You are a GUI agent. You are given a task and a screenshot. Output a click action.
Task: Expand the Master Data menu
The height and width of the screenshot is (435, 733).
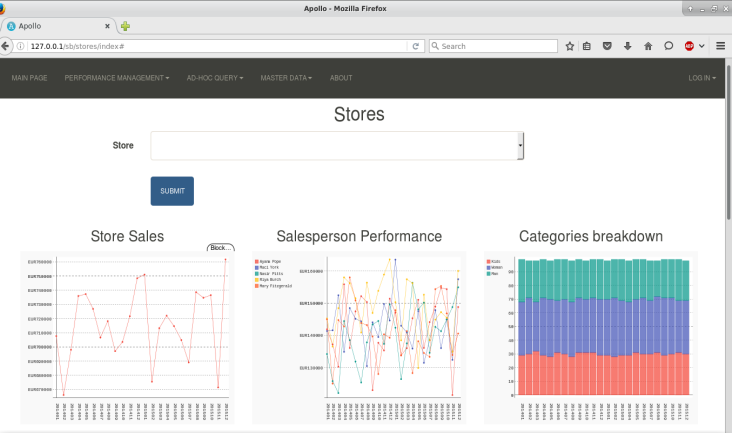[x=286, y=78]
